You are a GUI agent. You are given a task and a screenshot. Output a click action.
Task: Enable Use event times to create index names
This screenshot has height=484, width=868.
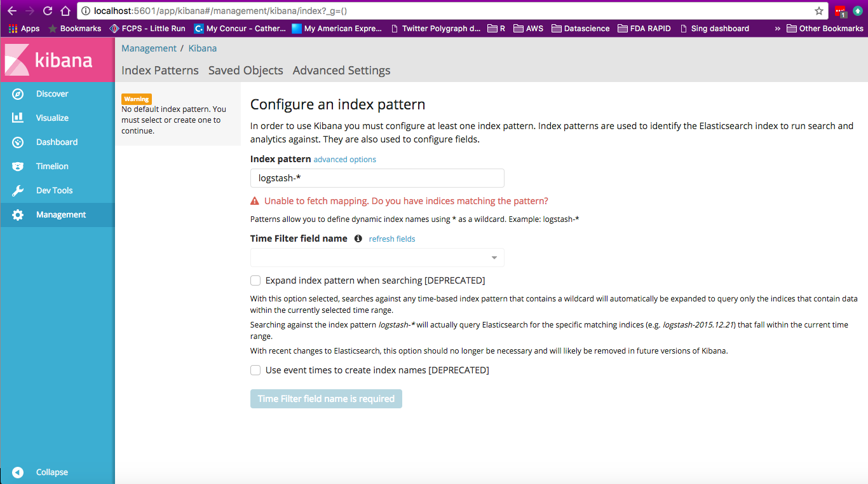point(255,370)
